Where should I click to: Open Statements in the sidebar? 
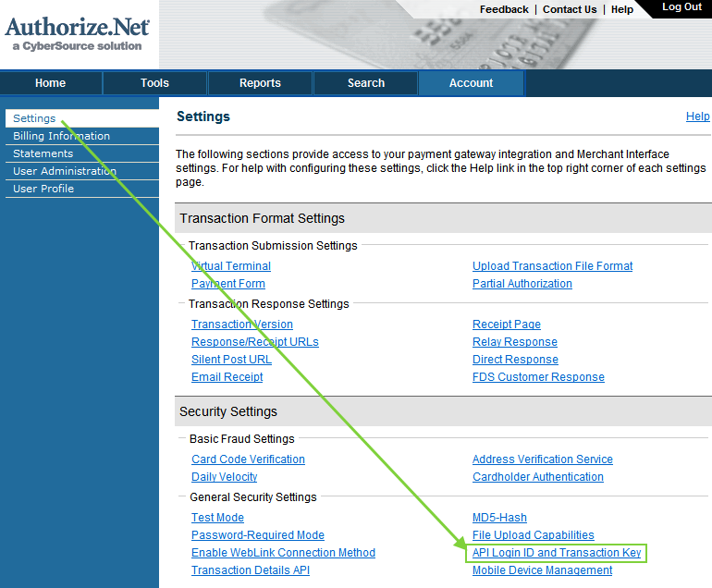tap(82, 153)
